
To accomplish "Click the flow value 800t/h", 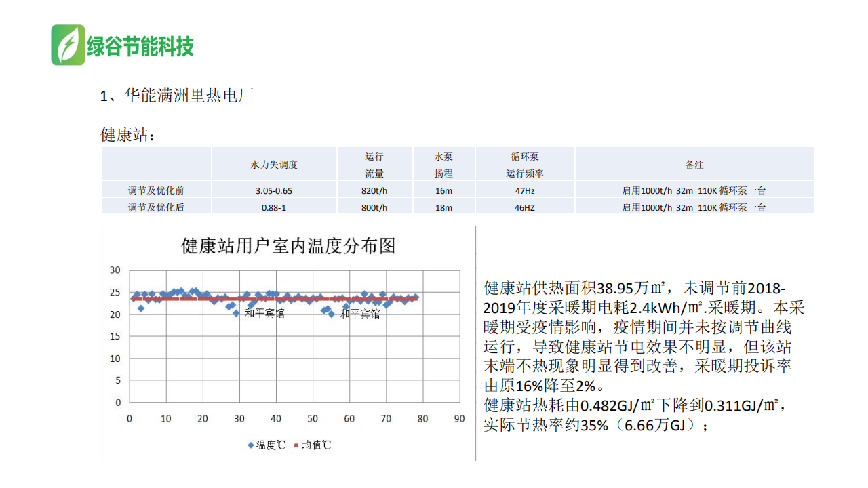I will click(374, 208).
